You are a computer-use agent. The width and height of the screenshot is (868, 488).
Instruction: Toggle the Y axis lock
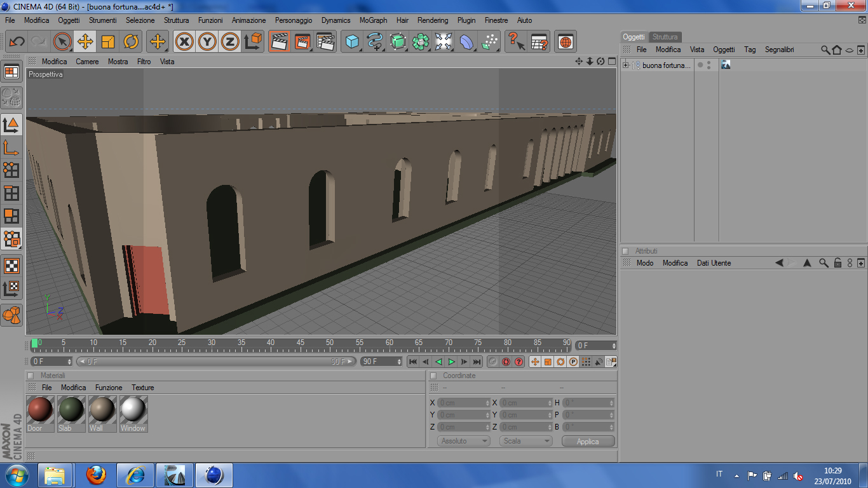coord(207,42)
